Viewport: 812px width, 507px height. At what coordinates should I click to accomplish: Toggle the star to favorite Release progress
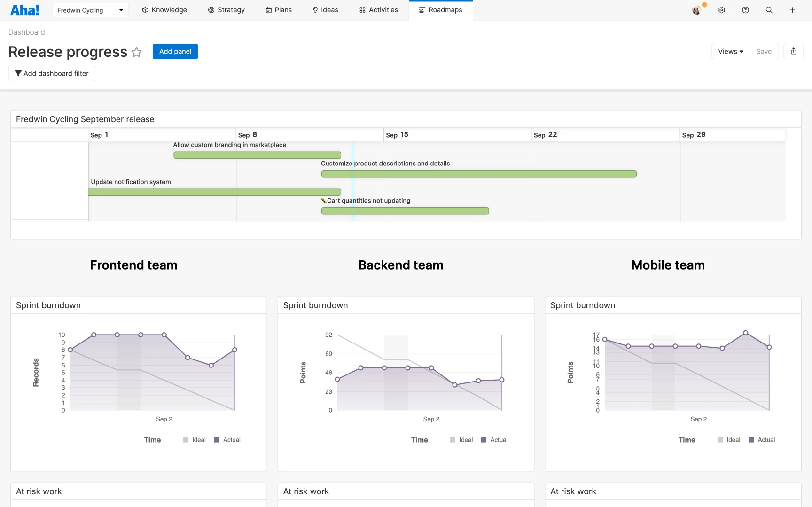[x=136, y=52]
